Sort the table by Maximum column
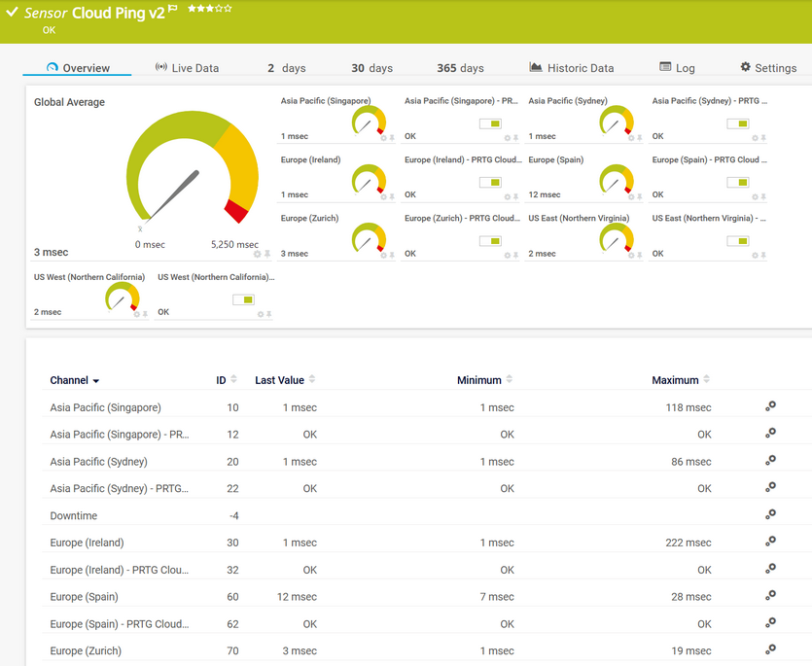Image resolution: width=812 pixels, height=666 pixels. pyautogui.click(x=681, y=380)
